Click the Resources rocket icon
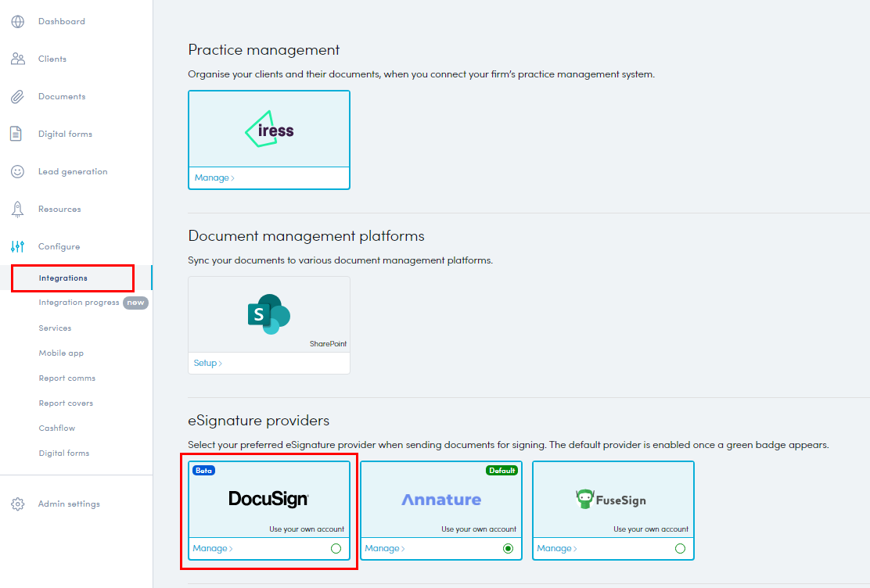Screen dimensions: 870x588 pos(17,209)
